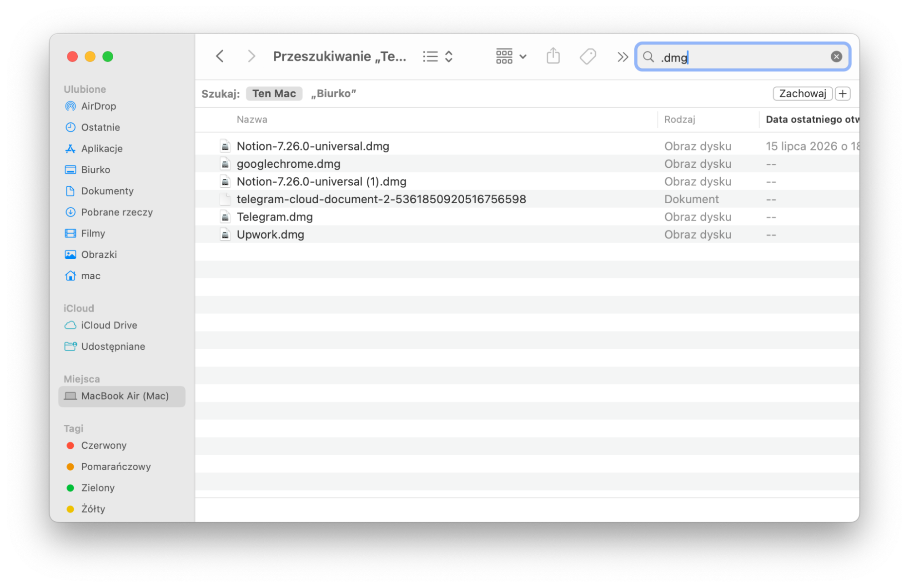Sort by the Nazwa column header
Screen dimensions: 909x588
(x=251, y=120)
